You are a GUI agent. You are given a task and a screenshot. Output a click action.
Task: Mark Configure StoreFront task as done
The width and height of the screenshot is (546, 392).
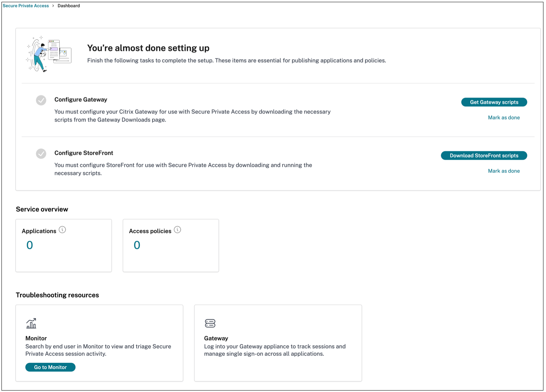pyautogui.click(x=503, y=171)
